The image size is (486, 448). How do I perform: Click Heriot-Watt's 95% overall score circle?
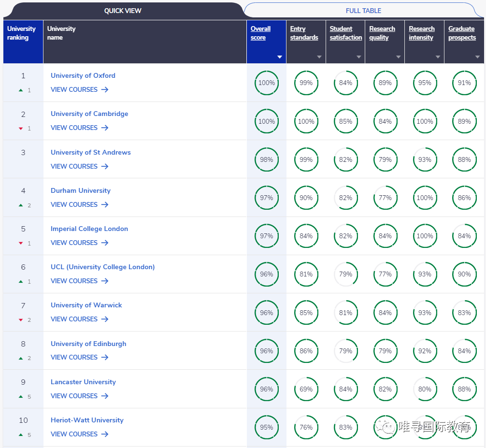(267, 427)
